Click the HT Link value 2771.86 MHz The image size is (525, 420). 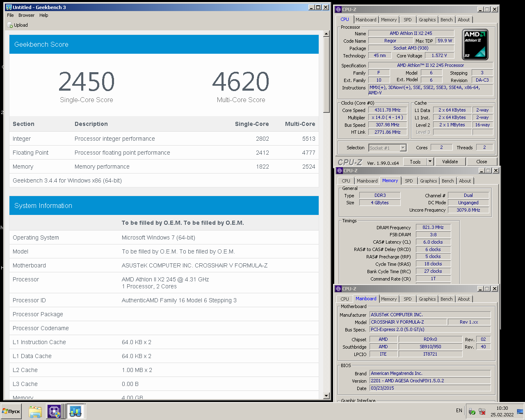pos(387,132)
